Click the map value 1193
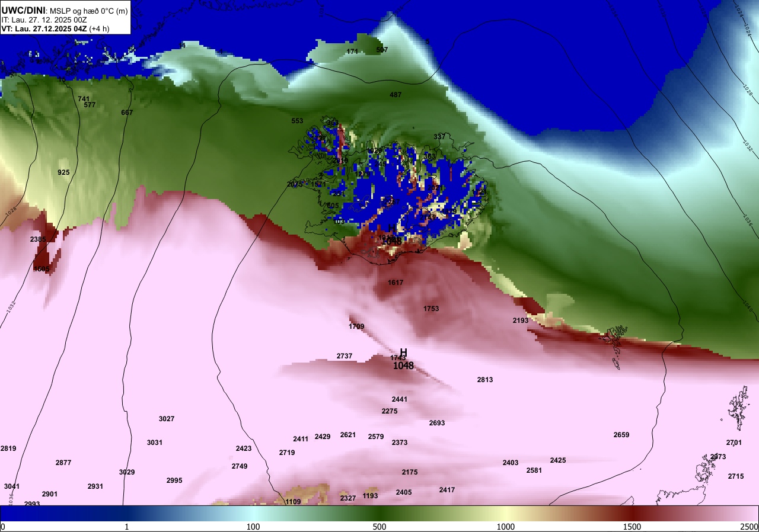Screen dimensions: 759x532 click(370, 496)
